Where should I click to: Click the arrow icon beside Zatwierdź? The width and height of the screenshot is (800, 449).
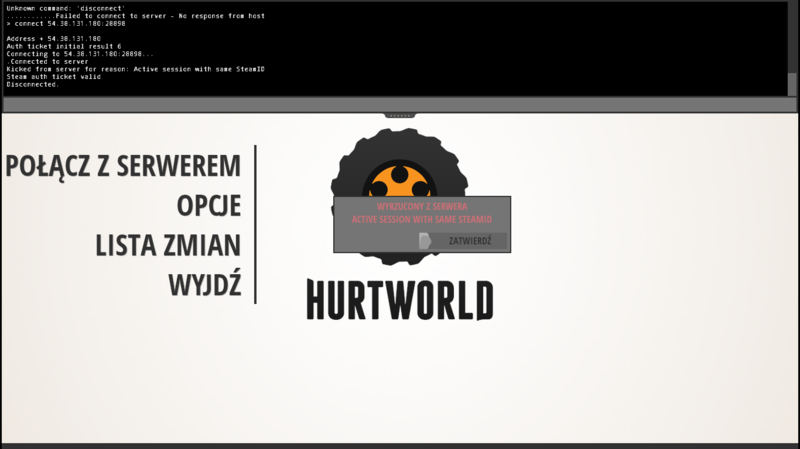click(424, 241)
